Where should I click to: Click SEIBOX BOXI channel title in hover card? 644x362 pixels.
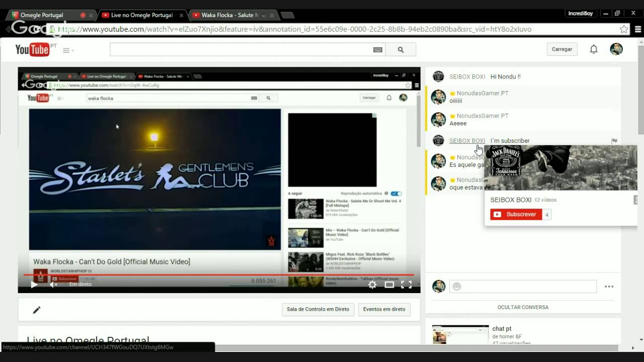(511, 200)
